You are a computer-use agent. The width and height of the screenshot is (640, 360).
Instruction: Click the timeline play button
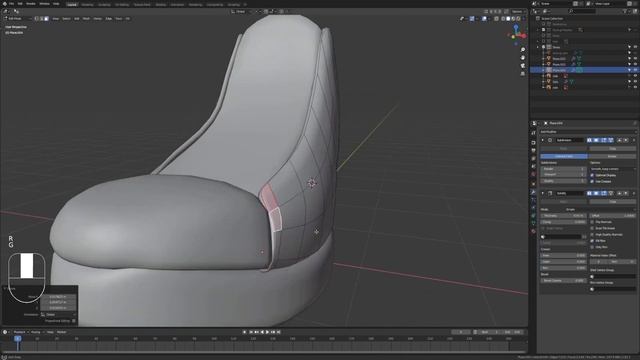[x=268, y=332]
